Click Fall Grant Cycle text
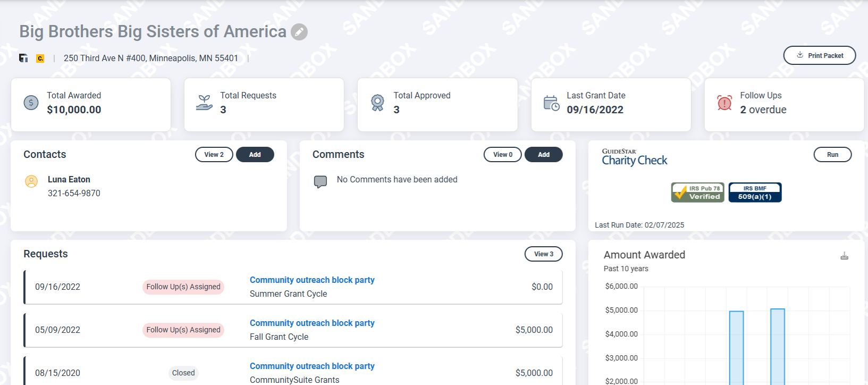This screenshot has width=868, height=385. pos(279,337)
